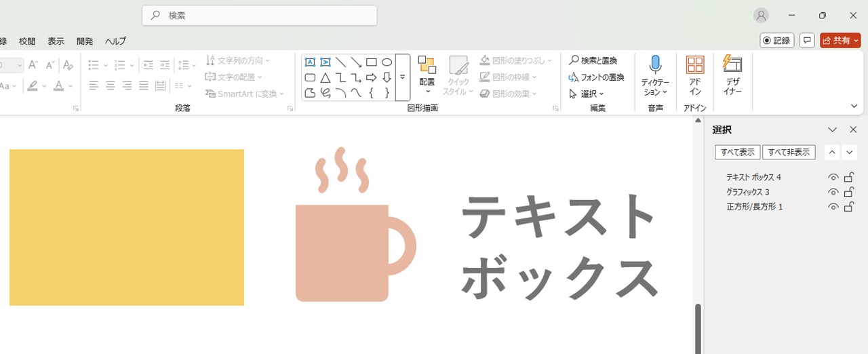Open the selection pane options chevron
Viewport: 868px width, 354px height.
(833, 130)
